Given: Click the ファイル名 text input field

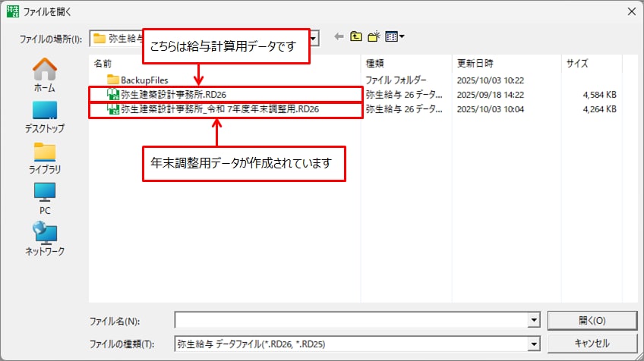Looking at the screenshot, I should (x=351, y=320).
